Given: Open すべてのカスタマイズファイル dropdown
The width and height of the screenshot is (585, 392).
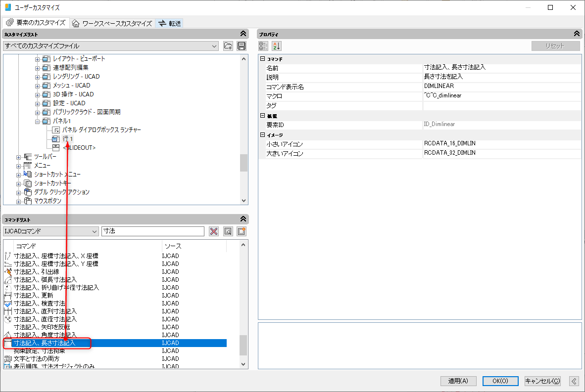Looking at the screenshot, I should [111, 46].
